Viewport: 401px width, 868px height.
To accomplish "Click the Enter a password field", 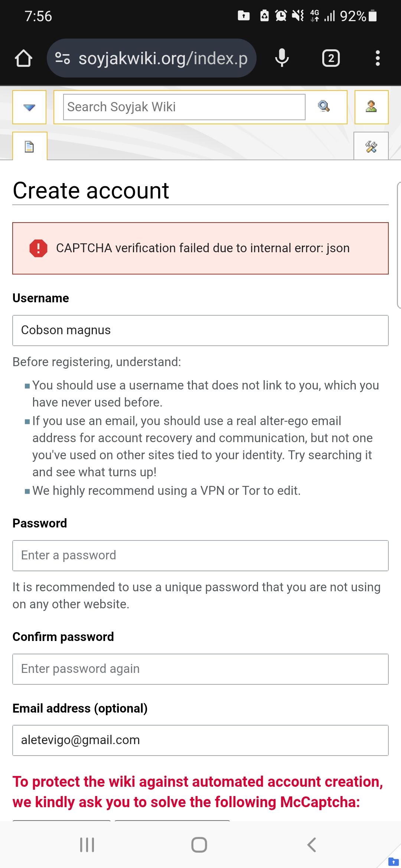I will pos(200,556).
